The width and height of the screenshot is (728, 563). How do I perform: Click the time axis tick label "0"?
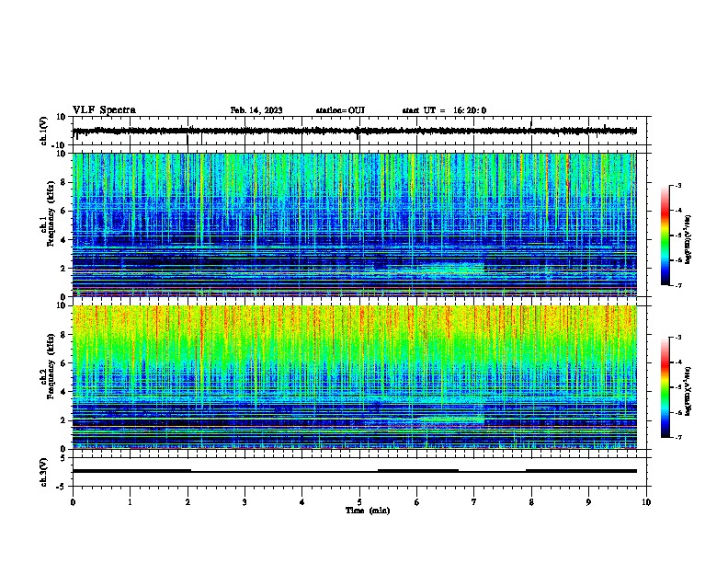(73, 502)
